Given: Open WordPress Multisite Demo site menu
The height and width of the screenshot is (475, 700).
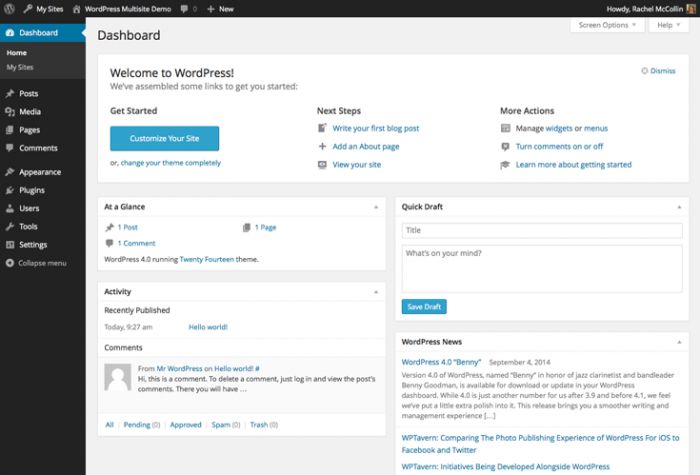Looking at the screenshot, I should pos(122,8).
